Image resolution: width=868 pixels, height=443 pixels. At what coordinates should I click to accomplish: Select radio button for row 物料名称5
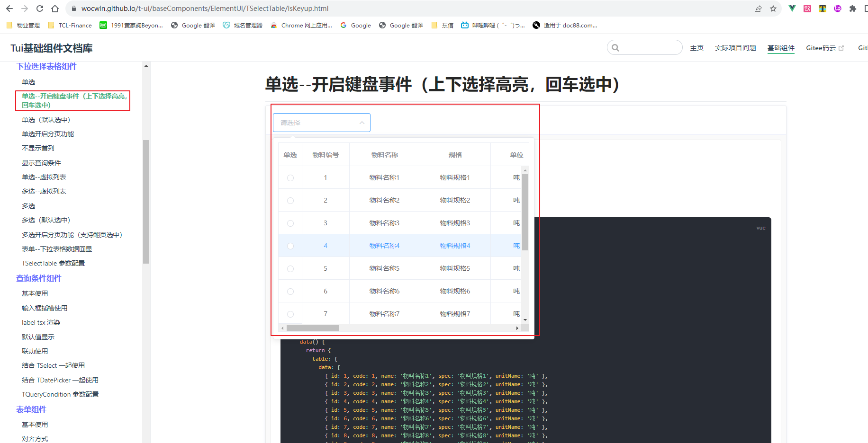(x=290, y=269)
